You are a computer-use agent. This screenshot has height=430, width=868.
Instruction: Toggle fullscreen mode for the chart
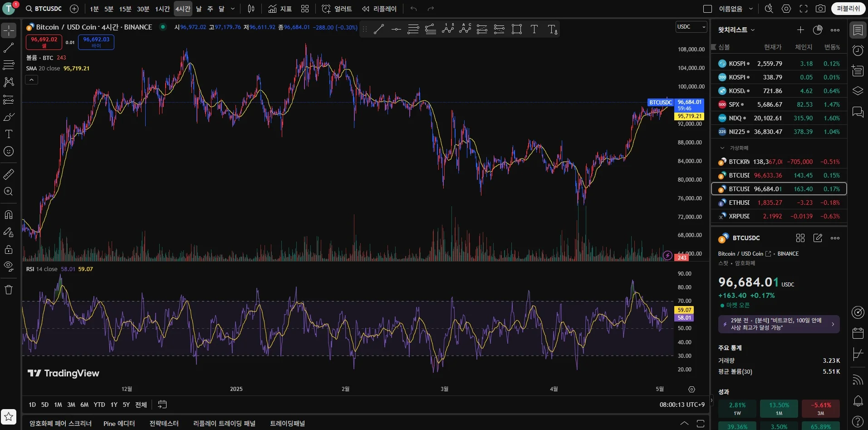[804, 9]
